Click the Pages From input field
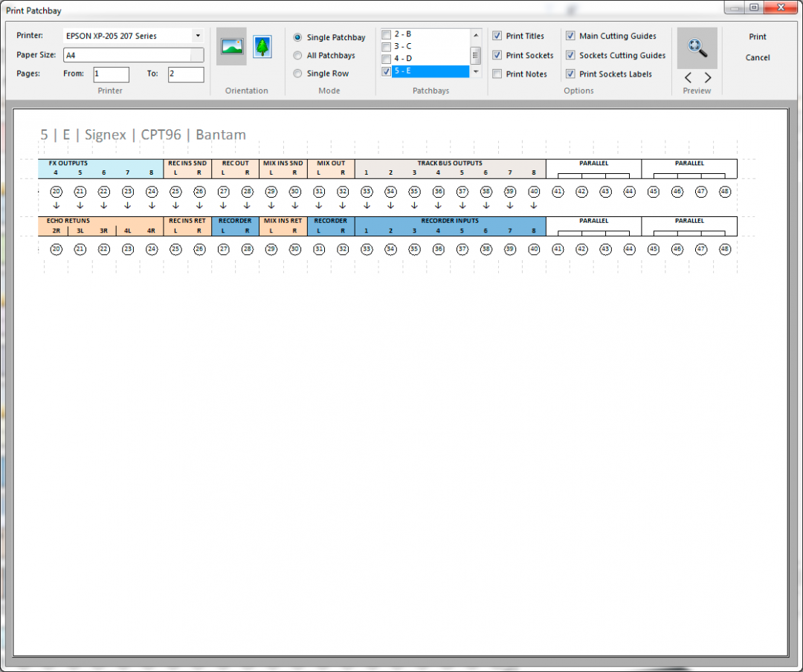The width and height of the screenshot is (803, 672). point(110,74)
